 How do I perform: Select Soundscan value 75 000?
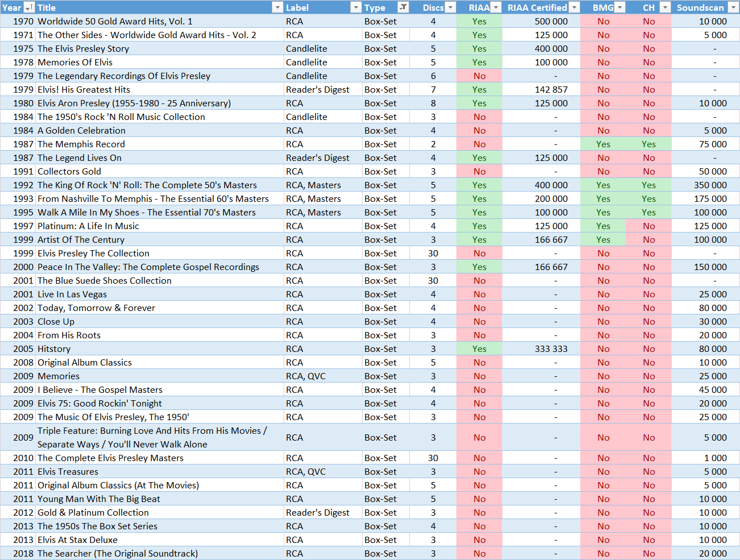pos(705,144)
